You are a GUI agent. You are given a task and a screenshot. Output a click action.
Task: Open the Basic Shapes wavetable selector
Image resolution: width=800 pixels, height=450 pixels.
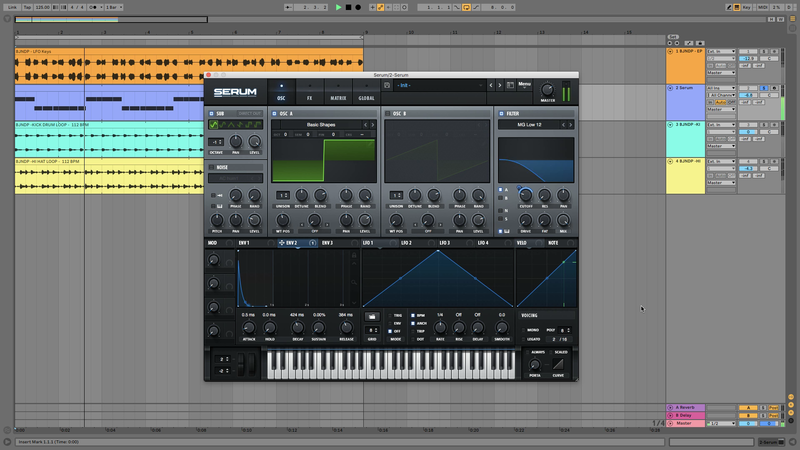[321, 124]
